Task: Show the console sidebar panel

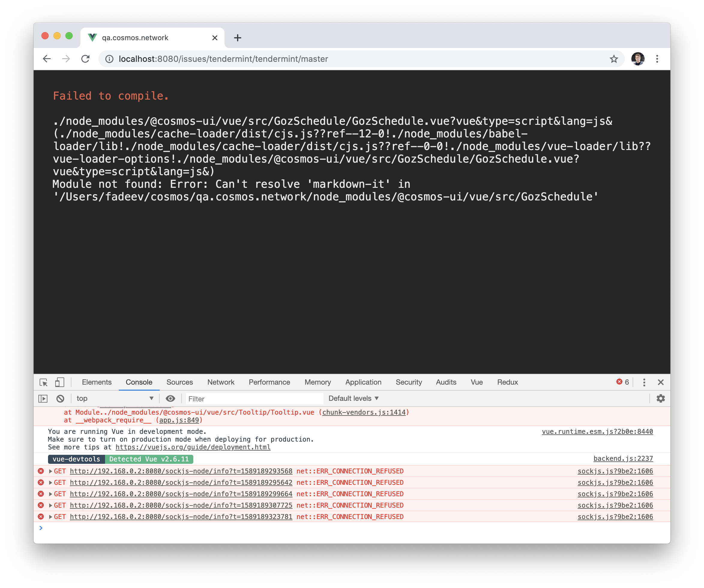Action: (x=43, y=399)
